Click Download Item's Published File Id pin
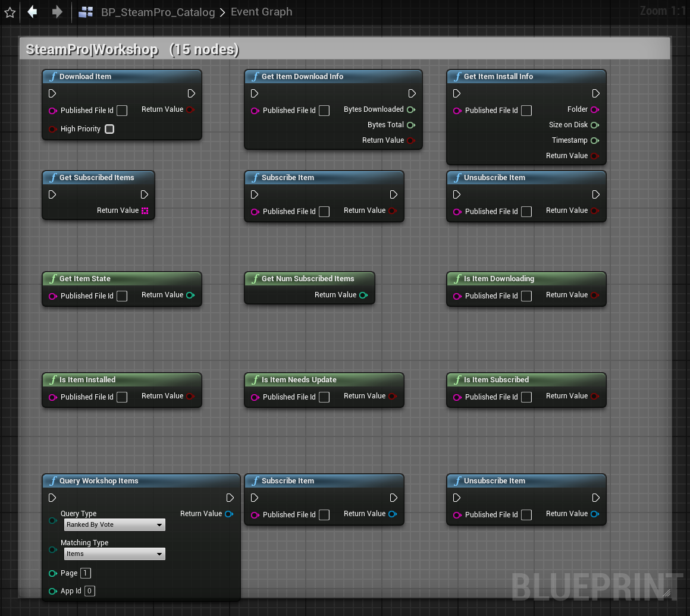 click(x=53, y=111)
